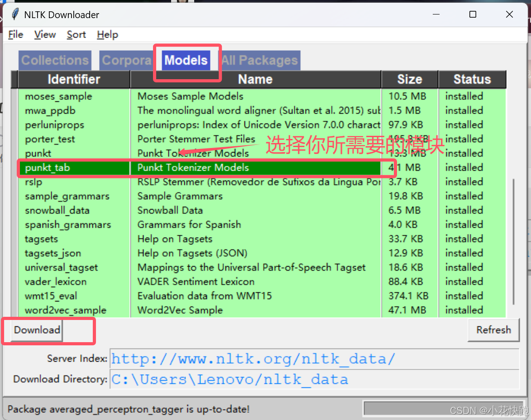Switch to the Collections tab

click(x=54, y=60)
